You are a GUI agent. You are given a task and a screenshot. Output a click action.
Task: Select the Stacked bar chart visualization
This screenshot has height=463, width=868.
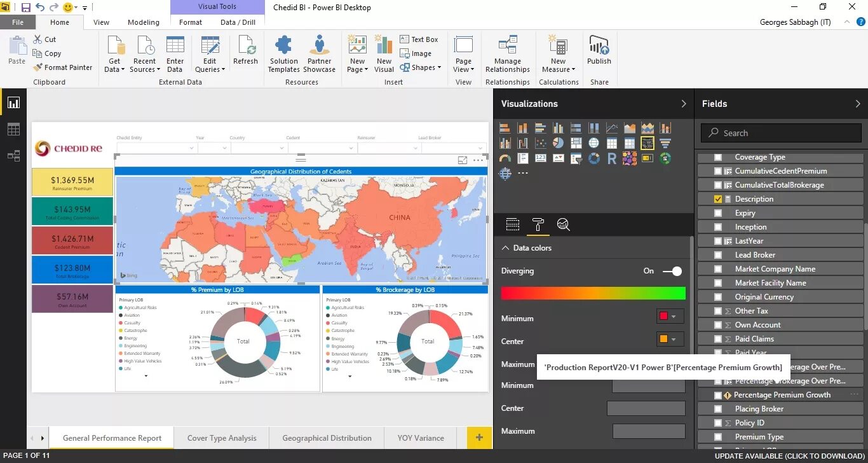point(505,128)
